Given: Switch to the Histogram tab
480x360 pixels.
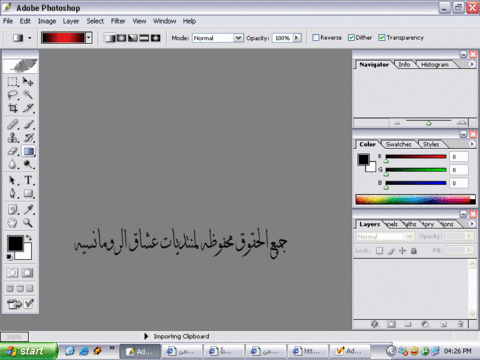Looking at the screenshot, I should pos(435,64).
